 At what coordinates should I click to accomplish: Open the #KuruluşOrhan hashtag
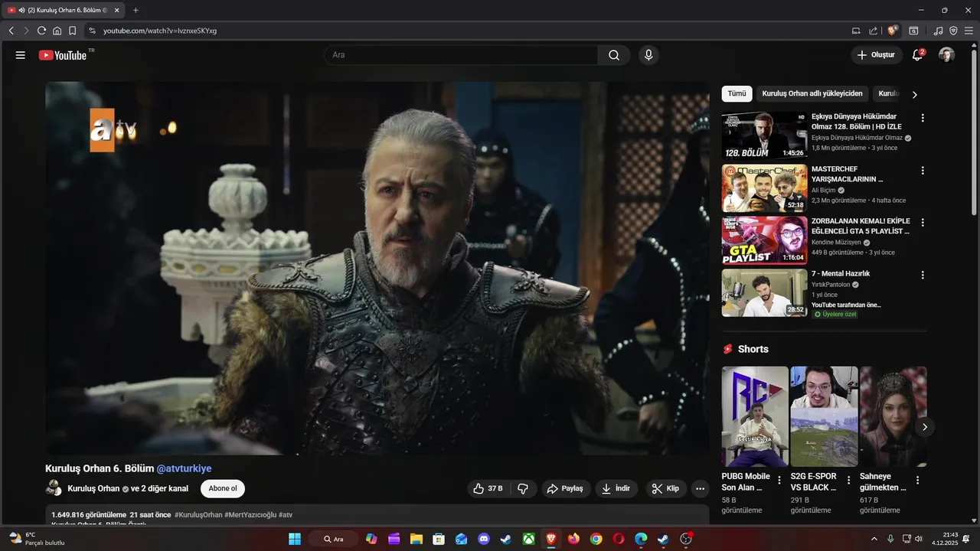(x=198, y=515)
